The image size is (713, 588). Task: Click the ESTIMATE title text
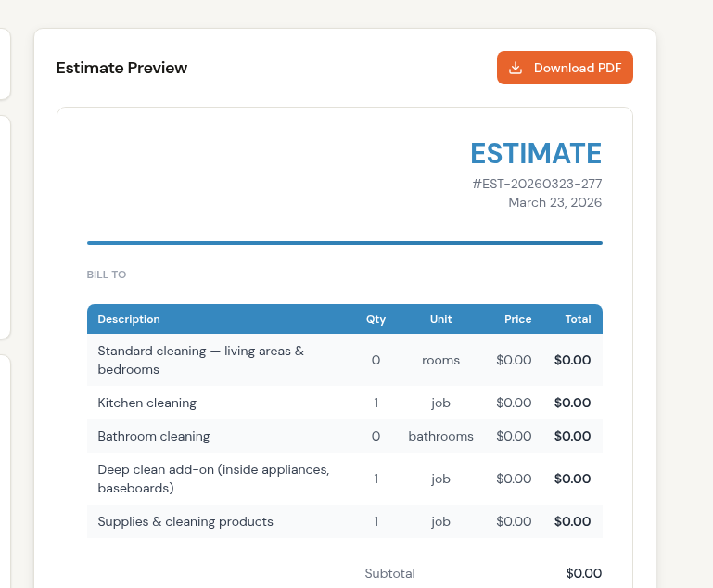(536, 153)
